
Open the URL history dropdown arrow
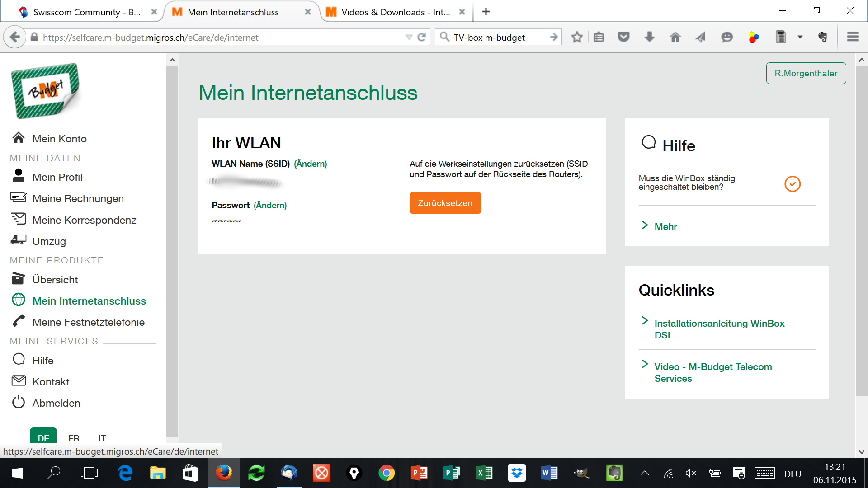tap(409, 37)
